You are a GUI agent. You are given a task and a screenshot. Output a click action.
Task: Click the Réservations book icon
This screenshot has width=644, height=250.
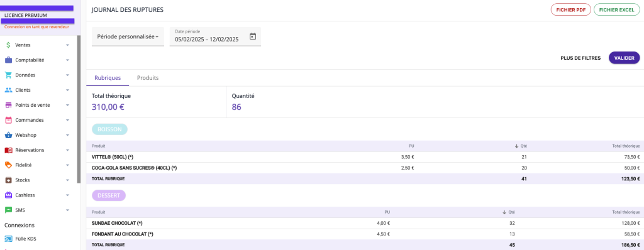(x=8, y=150)
